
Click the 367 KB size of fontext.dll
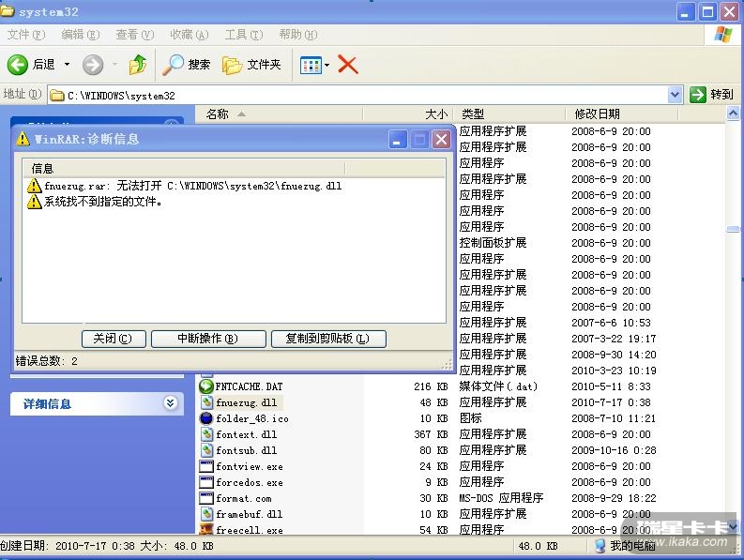[x=431, y=434]
